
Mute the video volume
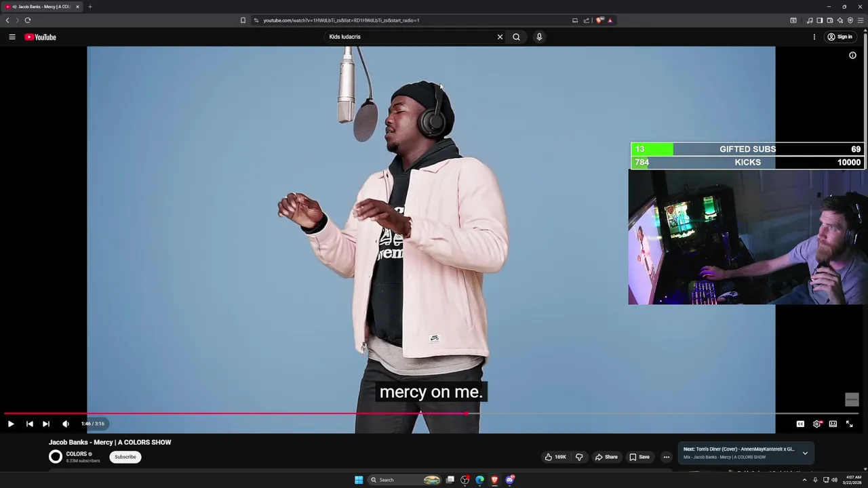click(x=66, y=424)
